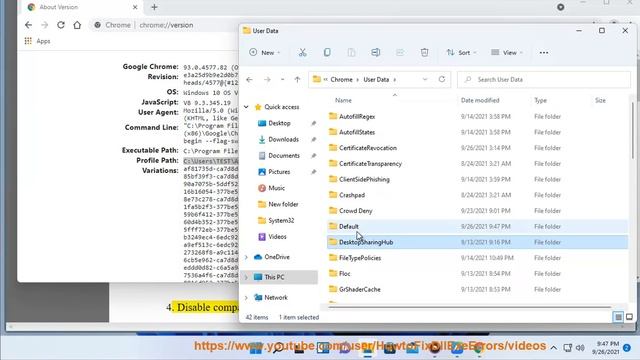640x360 pixels.
Task: Expand the This PC tree node
Action: tap(246, 277)
